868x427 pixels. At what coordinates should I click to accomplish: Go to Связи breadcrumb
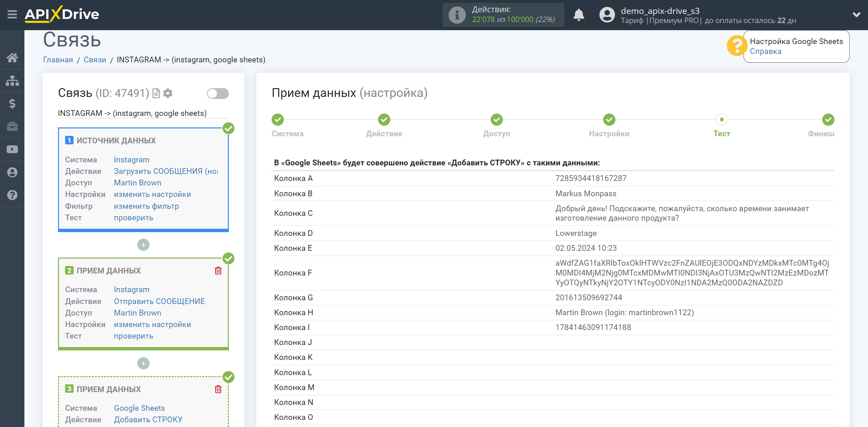(x=95, y=60)
